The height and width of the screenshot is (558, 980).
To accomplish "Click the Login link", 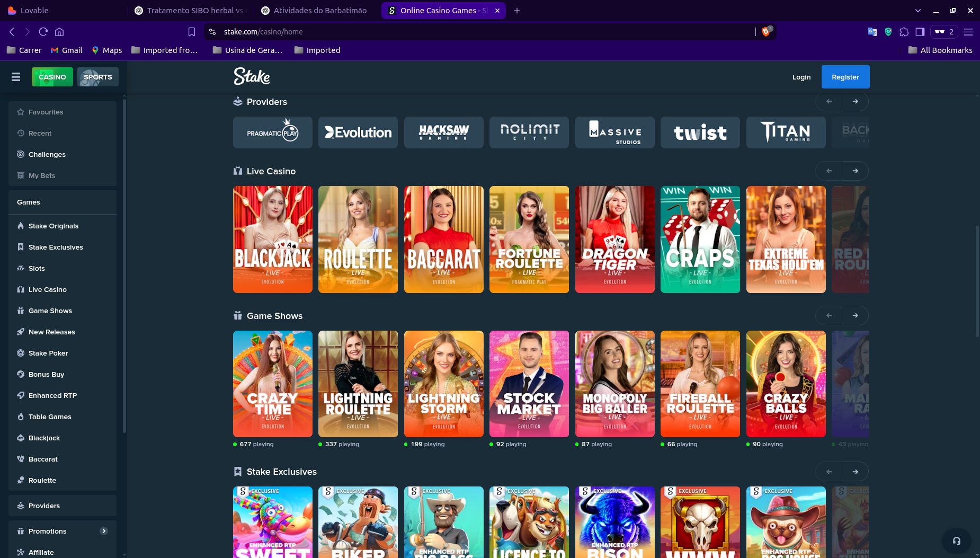I will tap(801, 77).
